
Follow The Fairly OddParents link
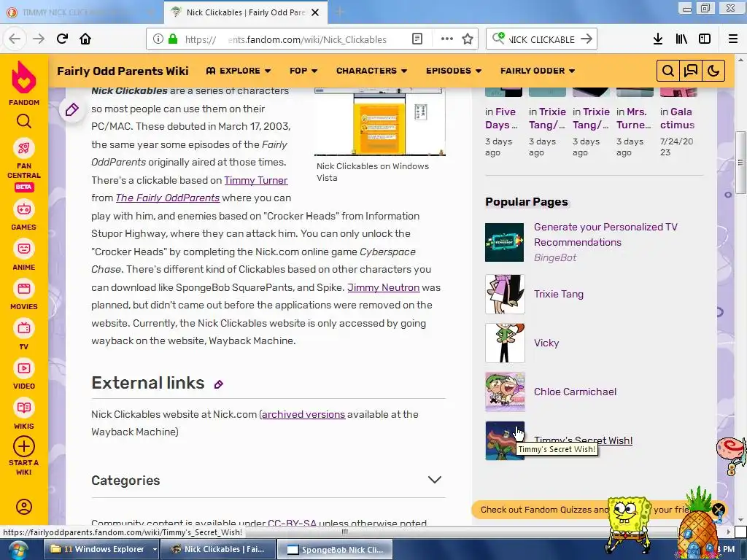[167, 198]
